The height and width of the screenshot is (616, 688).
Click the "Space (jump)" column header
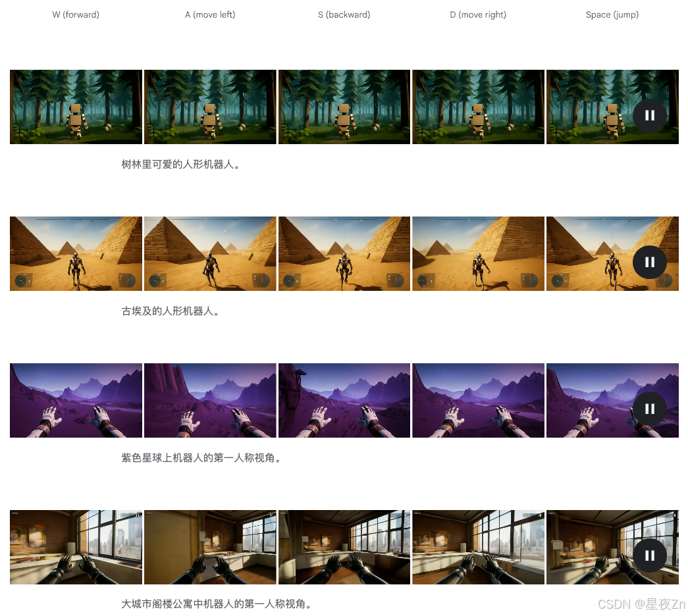click(612, 14)
